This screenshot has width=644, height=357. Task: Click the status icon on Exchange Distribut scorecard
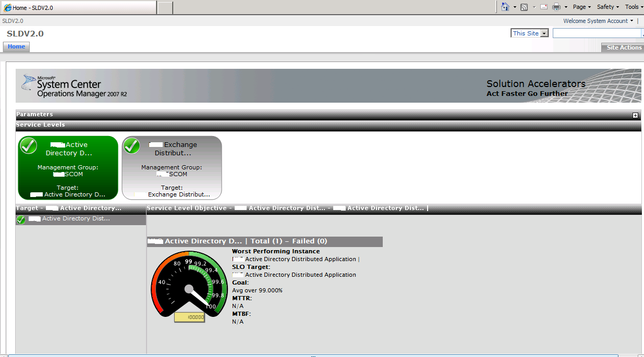click(x=131, y=146)
